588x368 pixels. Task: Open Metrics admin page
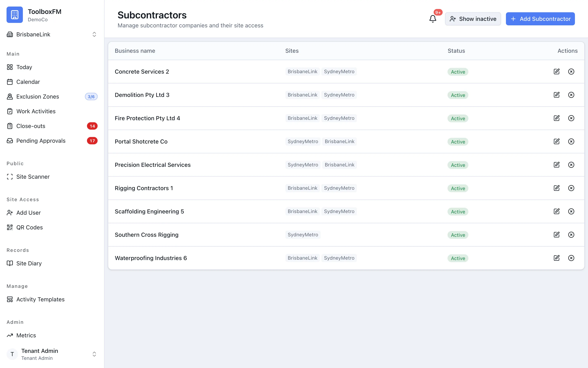[x=52, y=335]
